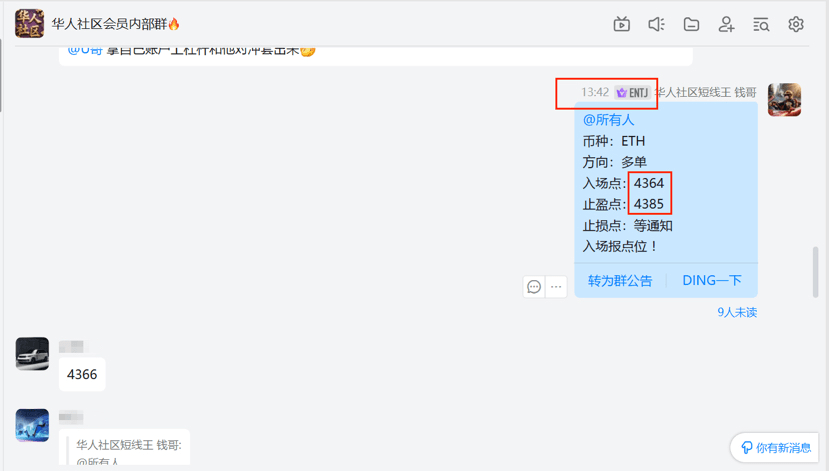Click the group announcement speaker icon
This screenshot has width=829, height=471.
(656, 24)
